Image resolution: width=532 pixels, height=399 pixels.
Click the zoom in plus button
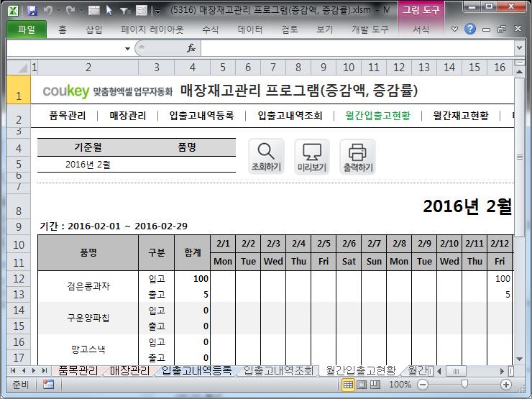coord(506,385)
